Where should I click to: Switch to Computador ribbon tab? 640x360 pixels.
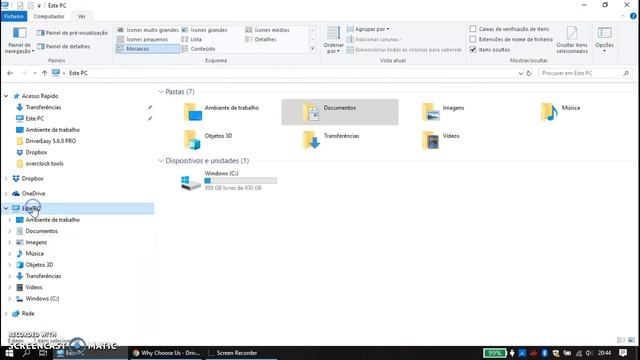tap(49, 16)
